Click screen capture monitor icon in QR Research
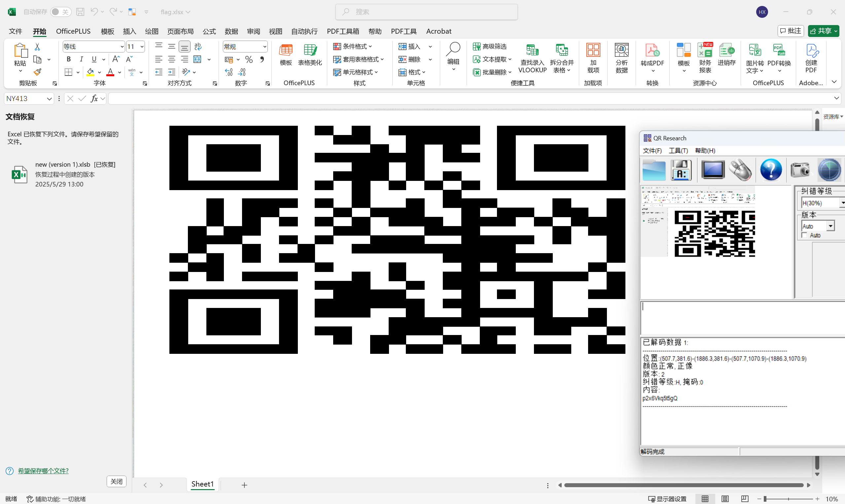The height and width of the screenshot is (504, 845). (713, 170)
